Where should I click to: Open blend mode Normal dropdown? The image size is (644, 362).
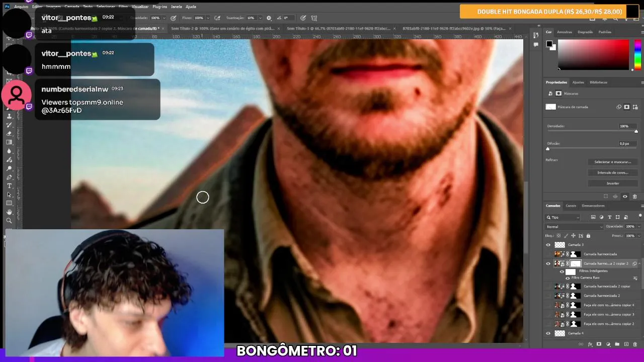(574, 227)
